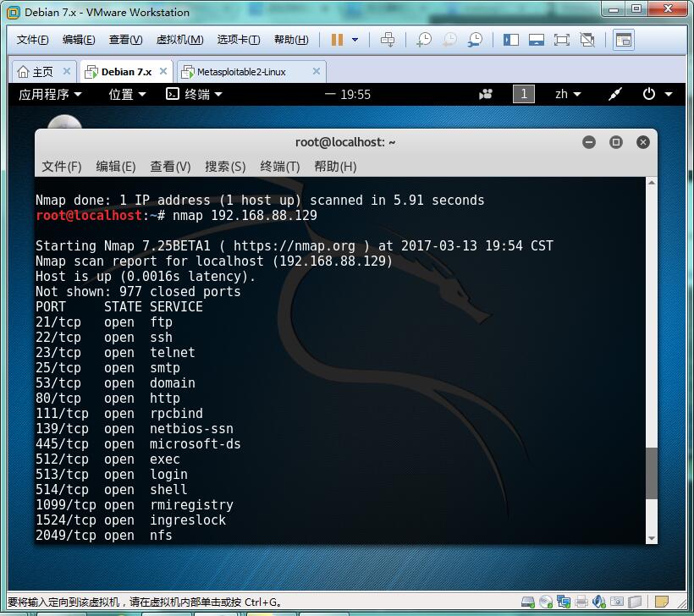Click the pen-shaped icon in top panel
The width and height of the screenshot is (694, 616).
(x=614, y=94)
